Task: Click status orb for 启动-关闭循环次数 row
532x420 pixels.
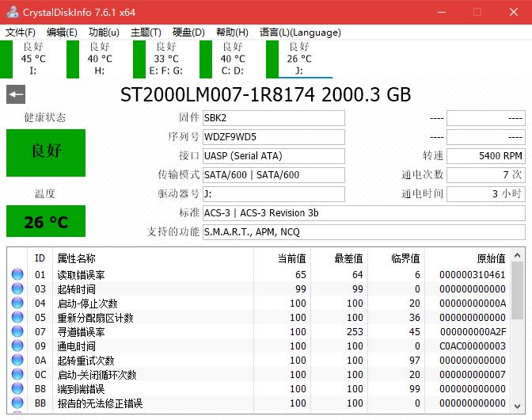Action: tap(17, 374)
